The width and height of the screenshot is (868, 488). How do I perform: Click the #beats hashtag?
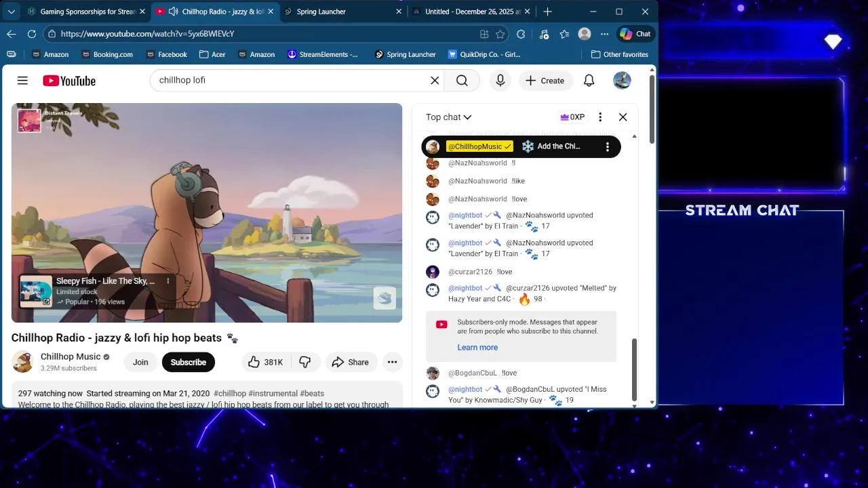(312, 393)
